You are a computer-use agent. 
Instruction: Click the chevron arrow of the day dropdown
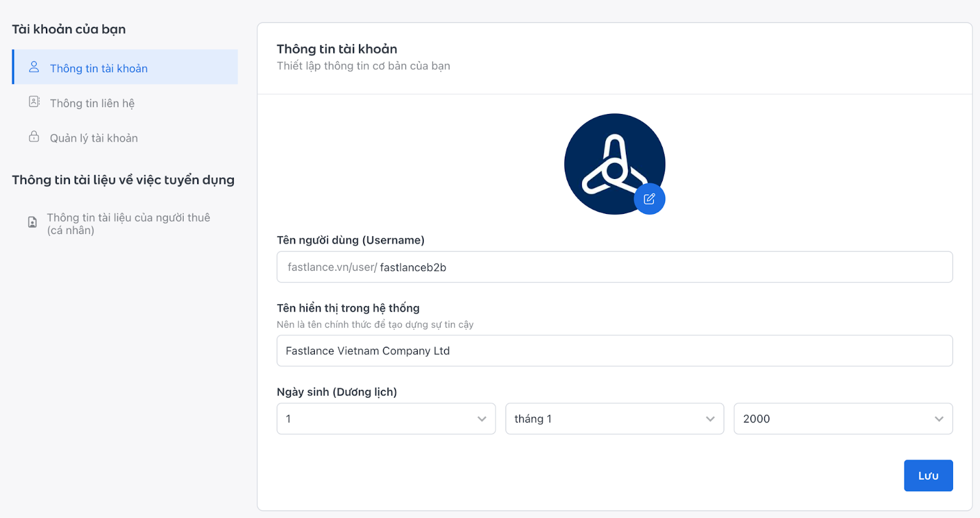[x=481, y=419]
